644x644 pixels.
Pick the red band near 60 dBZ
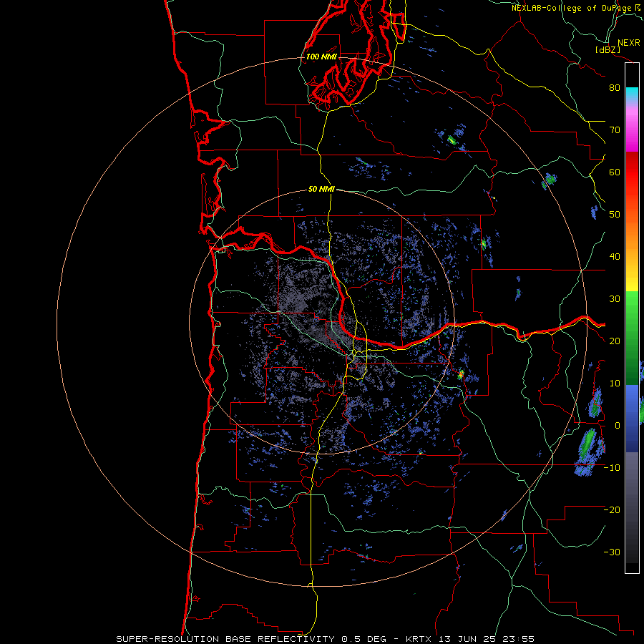(x=632, y=172)
